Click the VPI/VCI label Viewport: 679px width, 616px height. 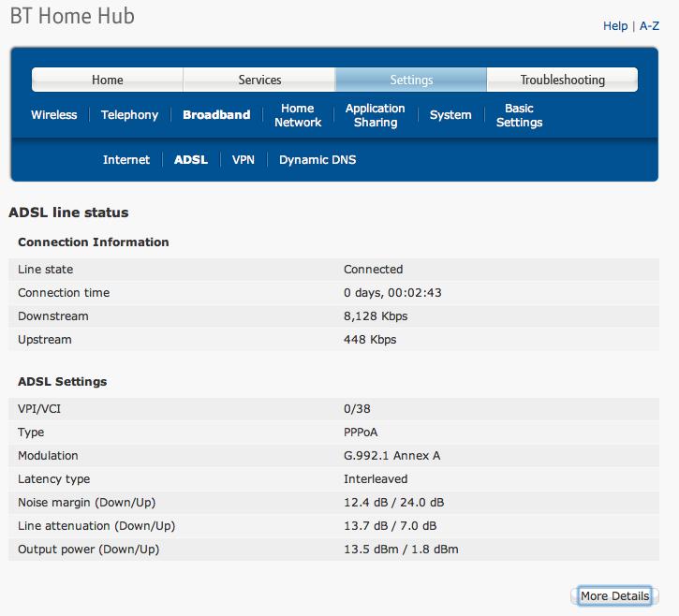[x=39, y=409]
